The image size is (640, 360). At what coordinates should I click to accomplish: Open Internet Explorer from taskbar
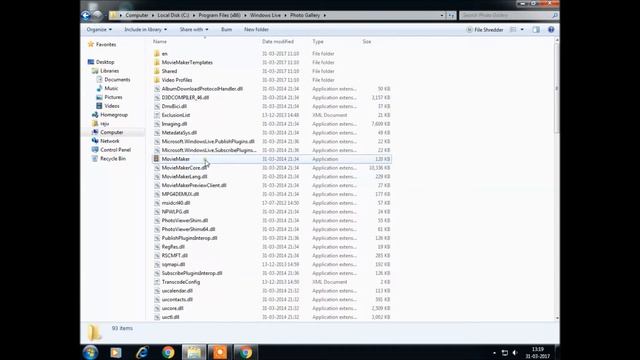tap(142, 352)
